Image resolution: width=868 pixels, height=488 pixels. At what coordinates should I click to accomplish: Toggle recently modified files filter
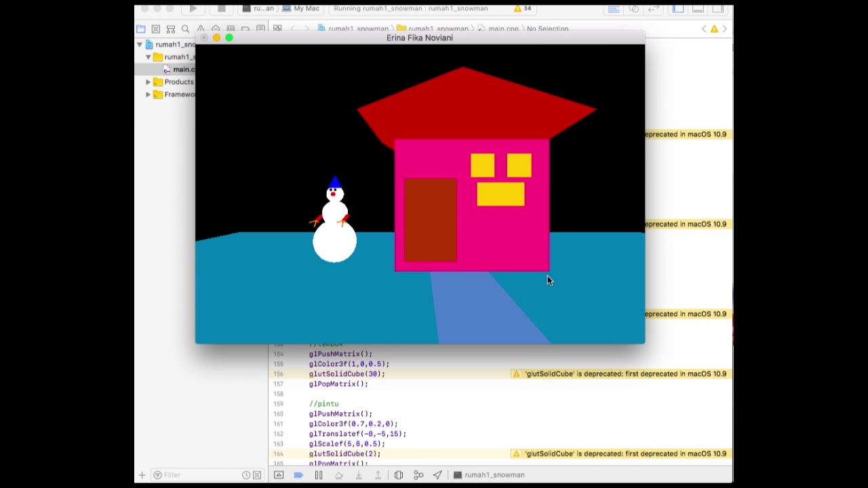tap(246, 475)
